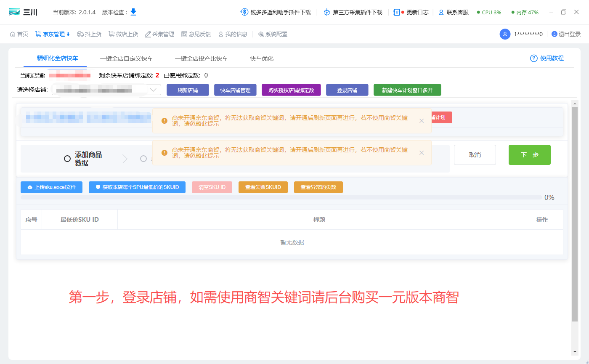The height and width of the screenshot is (364, 589).
Task: Click the green 下一步 button
Action: pos(530,155)
